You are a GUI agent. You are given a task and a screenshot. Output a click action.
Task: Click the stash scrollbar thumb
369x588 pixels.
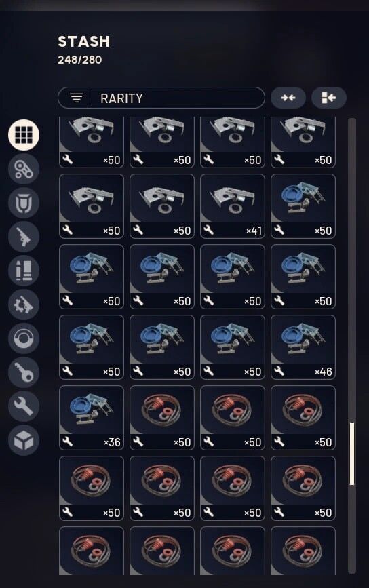click(352, 453)
